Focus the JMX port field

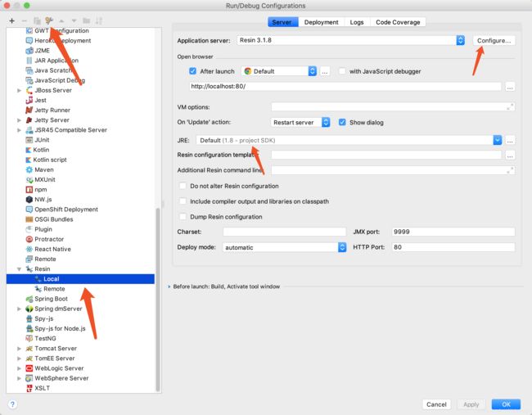[453, 232]
